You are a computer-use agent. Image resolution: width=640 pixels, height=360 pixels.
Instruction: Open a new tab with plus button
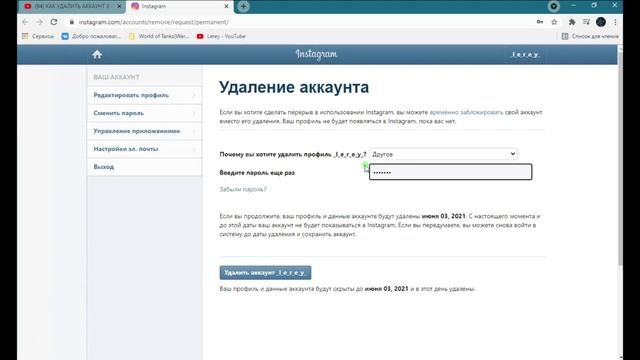(243, 6)
